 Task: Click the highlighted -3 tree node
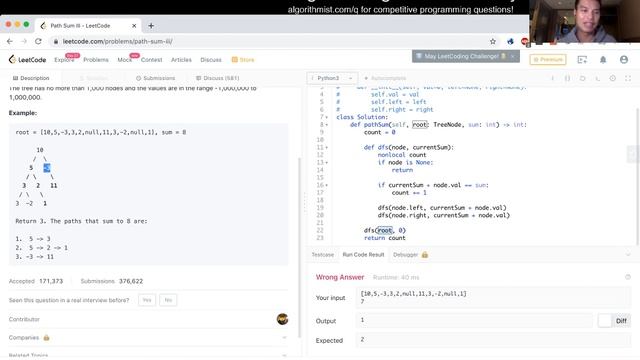(47, 168)
